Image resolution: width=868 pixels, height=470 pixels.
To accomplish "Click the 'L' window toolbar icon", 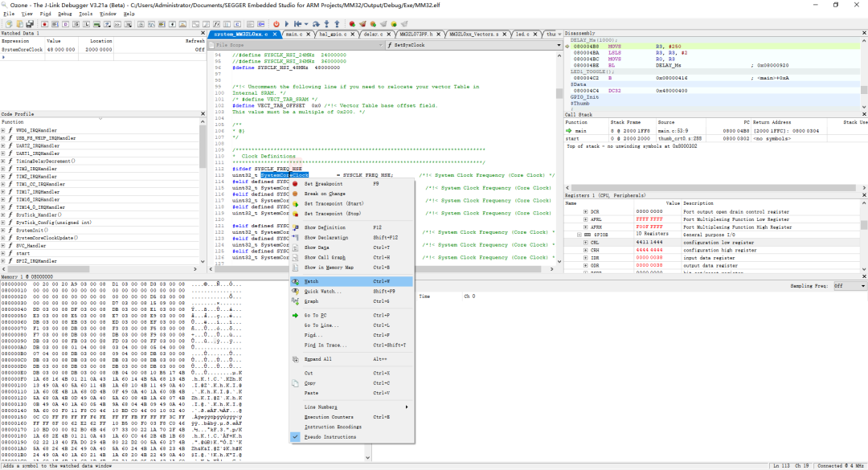I will pyautogui.click(x=86, y=24).
